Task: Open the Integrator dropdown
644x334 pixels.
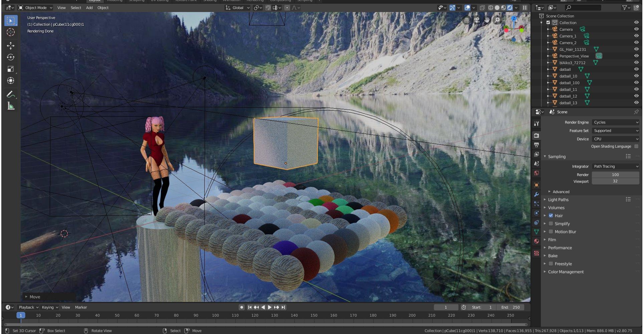Action: tap(616, 166)
